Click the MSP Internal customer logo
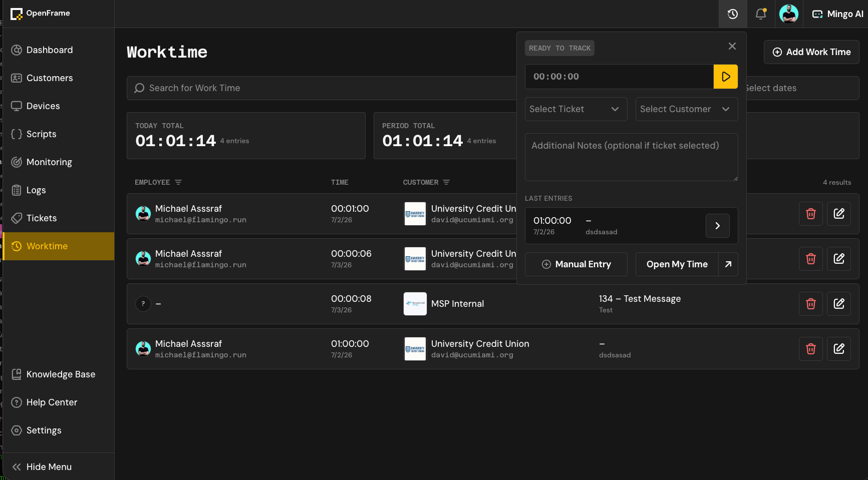 coord(415,304)
